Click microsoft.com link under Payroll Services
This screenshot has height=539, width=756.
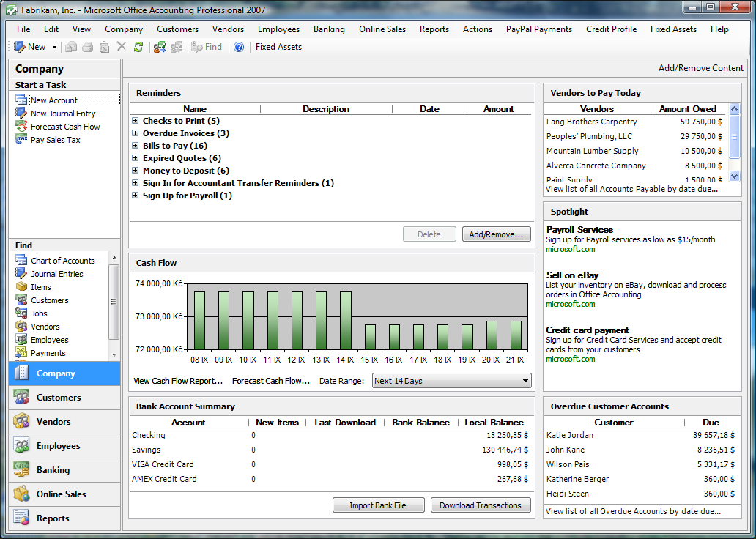[571, 249]
